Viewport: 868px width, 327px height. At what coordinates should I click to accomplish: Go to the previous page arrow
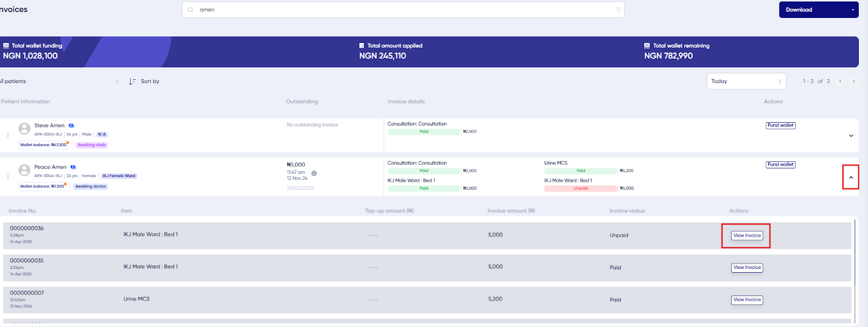pos(840,81)
